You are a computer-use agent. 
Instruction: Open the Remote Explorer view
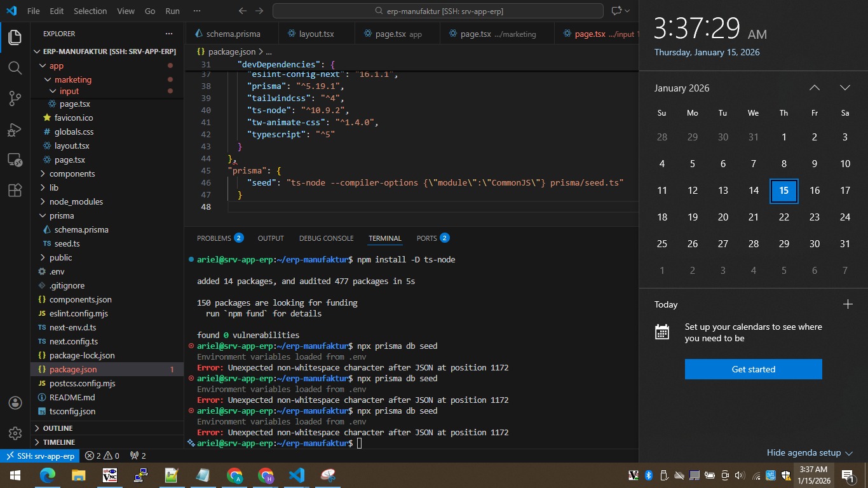click(x=15, y=159)
